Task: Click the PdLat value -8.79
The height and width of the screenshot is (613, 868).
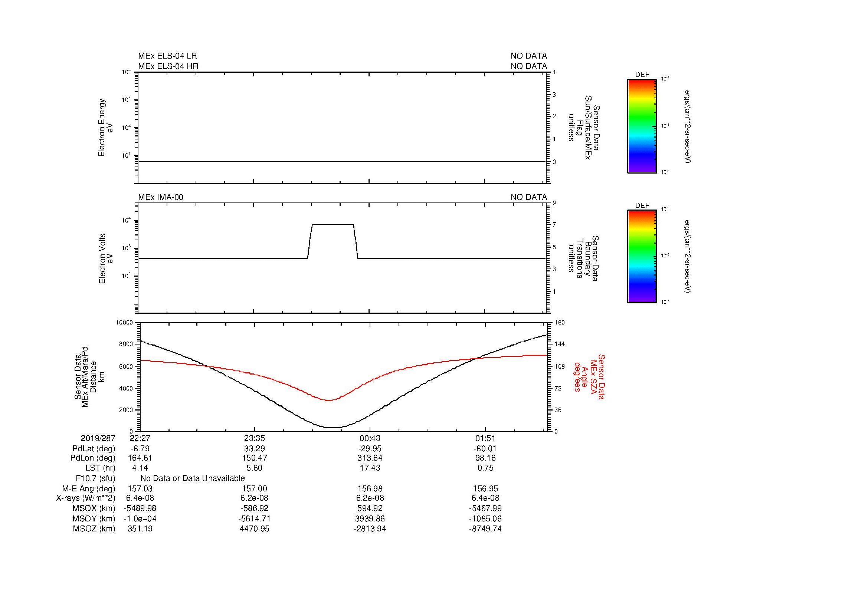Action: click(x=140, y=449)
